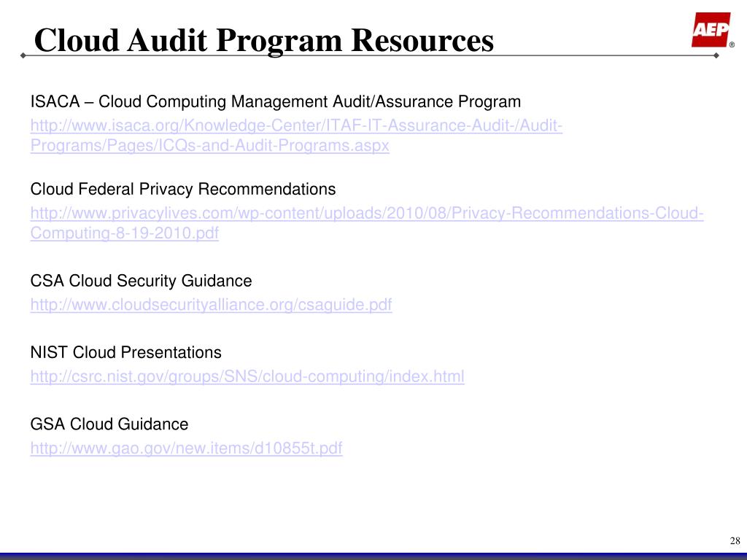747x560 pixels.
Task: Open the cloudsecurityalliance.org csaguide.pdf link
Action: (211, 304)
